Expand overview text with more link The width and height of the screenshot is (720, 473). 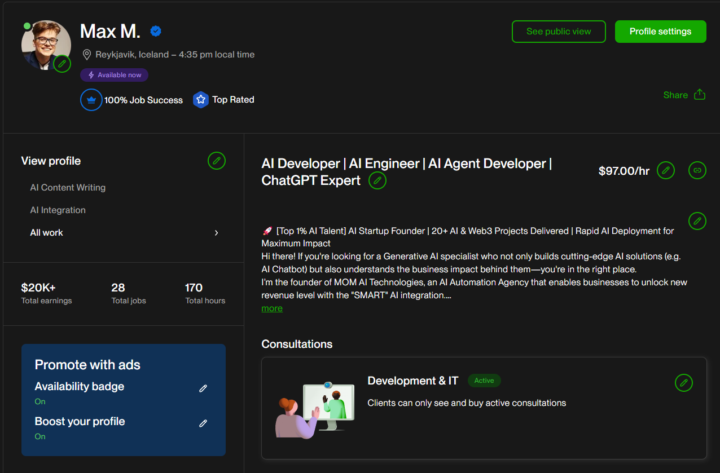click(271, 308)
